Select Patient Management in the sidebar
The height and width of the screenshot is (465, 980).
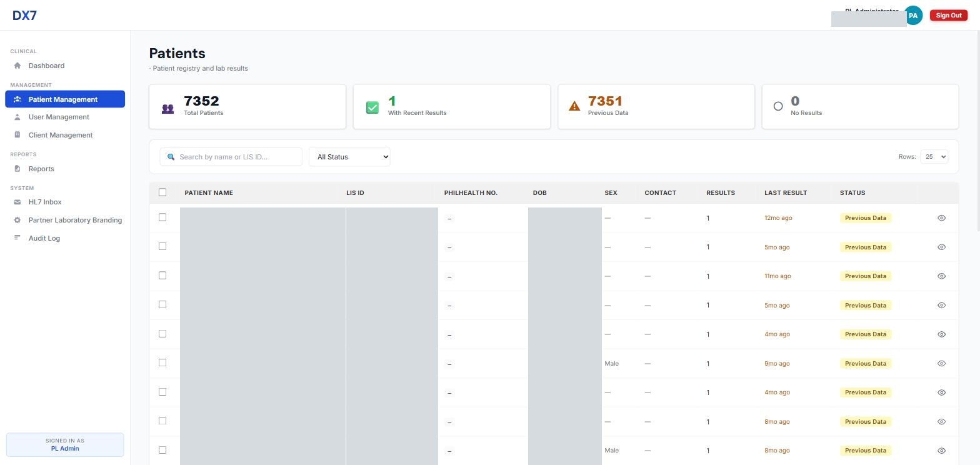(x=65, y=99)
